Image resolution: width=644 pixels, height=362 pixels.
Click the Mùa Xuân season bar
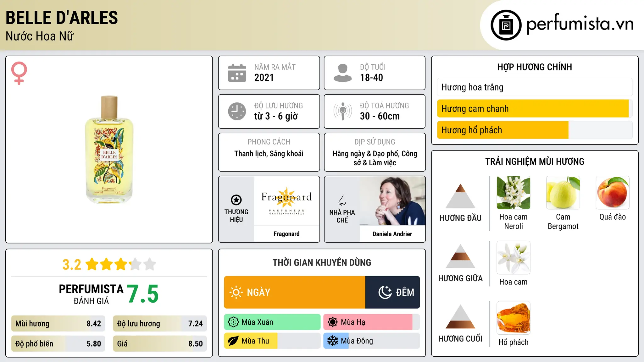point(272,322)
